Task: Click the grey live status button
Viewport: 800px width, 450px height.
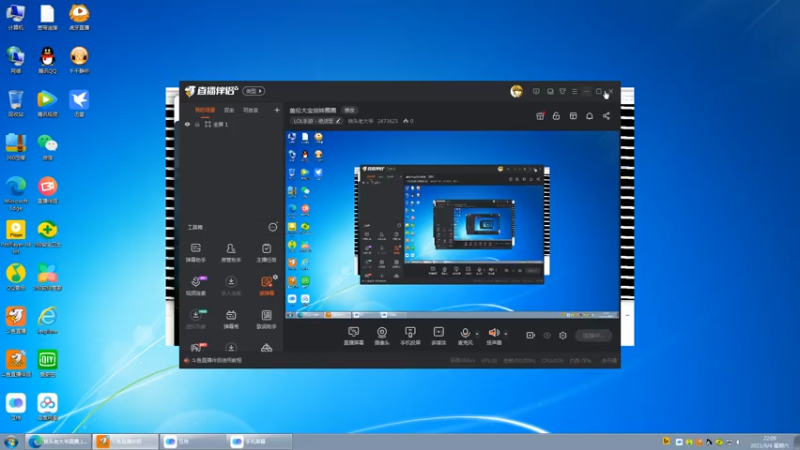Action: click(593, 335)
